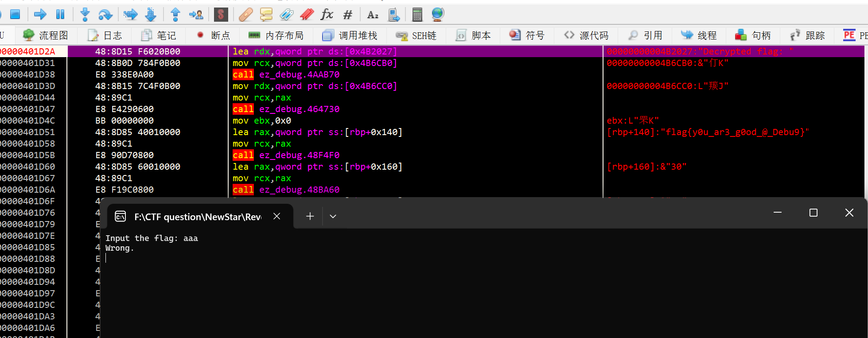The width and height of the screenshot is (868, 338).
Task: Open the Patches bandage icon
Action: coord(245,15)
